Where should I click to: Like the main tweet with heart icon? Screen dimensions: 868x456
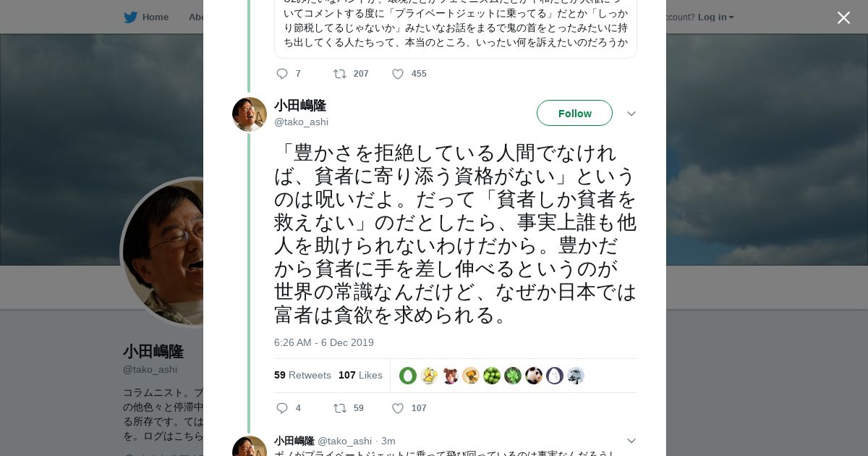(x=398, y=408)
